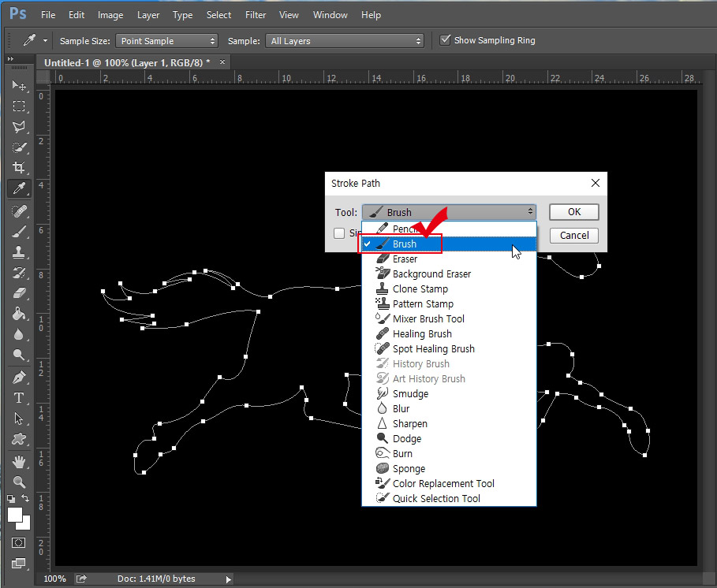Screen dimensions: 717x588
Task: Click the foreground color swatch
Action: (13, 514)
